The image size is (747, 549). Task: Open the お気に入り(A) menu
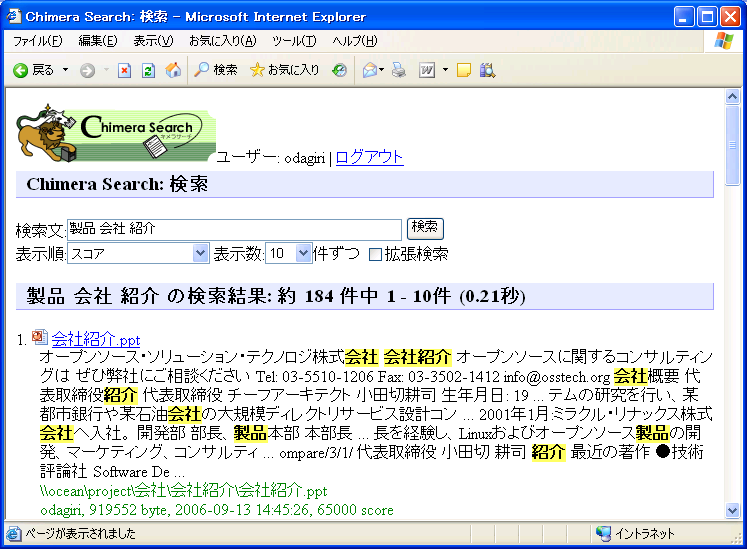[x=222, y=41]
